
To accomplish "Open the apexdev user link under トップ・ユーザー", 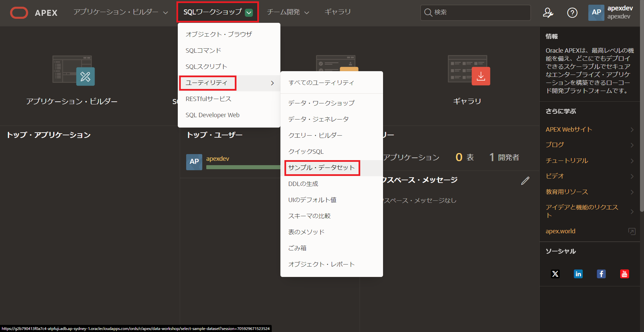I will (218, 159).
